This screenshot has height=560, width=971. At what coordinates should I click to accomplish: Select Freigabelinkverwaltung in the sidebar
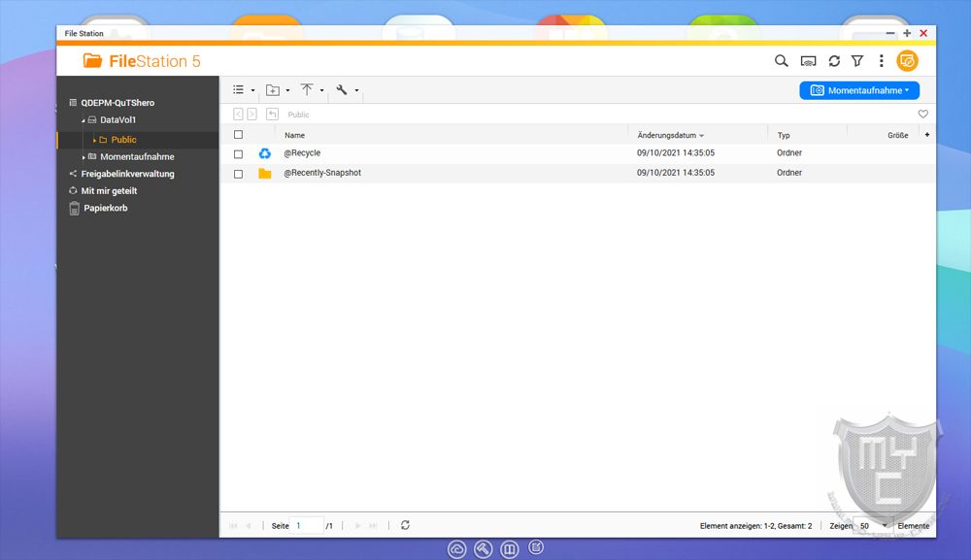tap(127, 174)
